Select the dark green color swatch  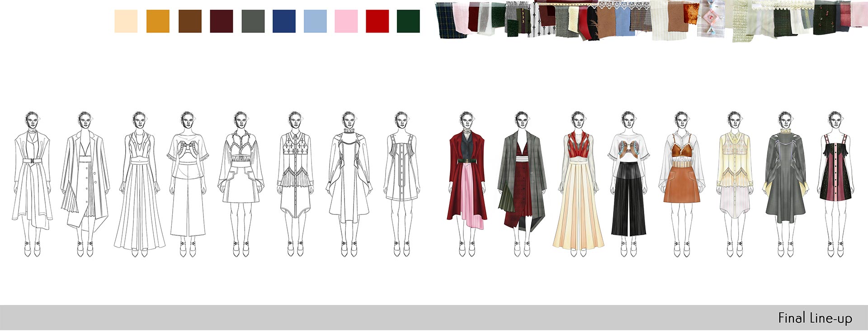[x=408, y=21]
